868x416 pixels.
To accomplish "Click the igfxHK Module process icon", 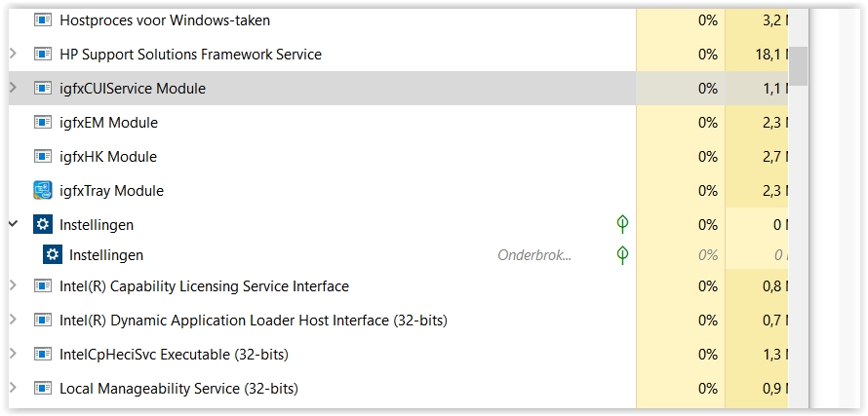I will [x=43, y=157].
